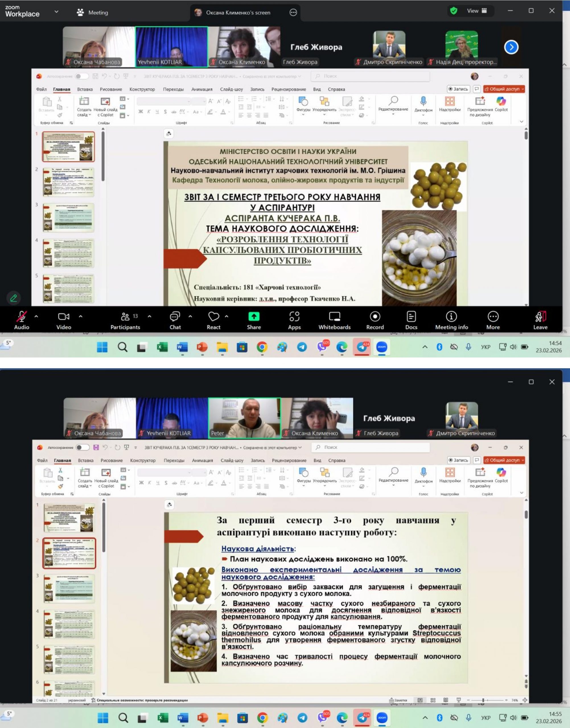
Task: Click the Reading view icon in status bar
Action: coord(446,700)
